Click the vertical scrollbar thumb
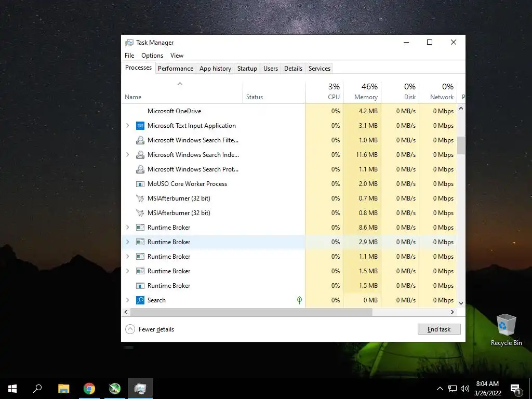Screen dimensions: 532x399 tap(461, 145)
